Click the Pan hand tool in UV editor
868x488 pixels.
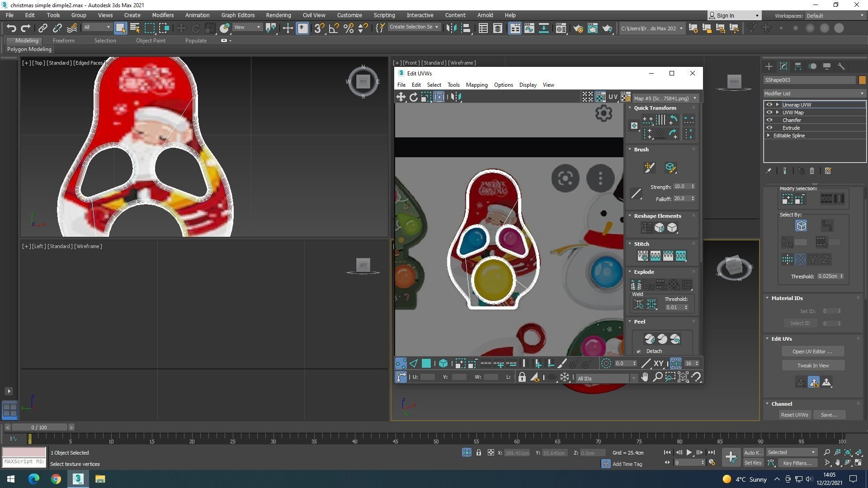tap(645, 377)
